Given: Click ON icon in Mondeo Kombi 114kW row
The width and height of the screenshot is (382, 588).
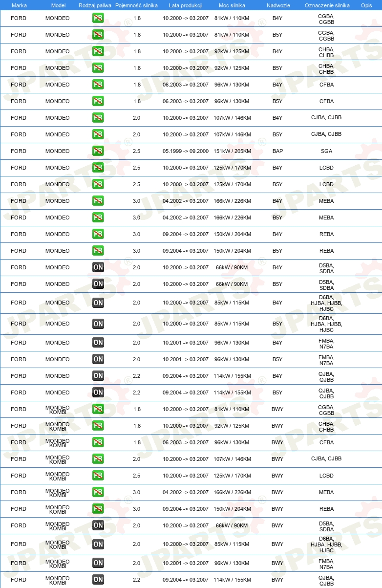Looking at the screenshot, I should pos(98,580).
